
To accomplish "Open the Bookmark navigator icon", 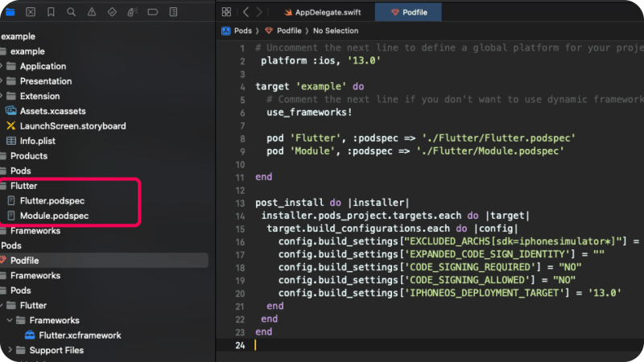I will coord(51,12).
